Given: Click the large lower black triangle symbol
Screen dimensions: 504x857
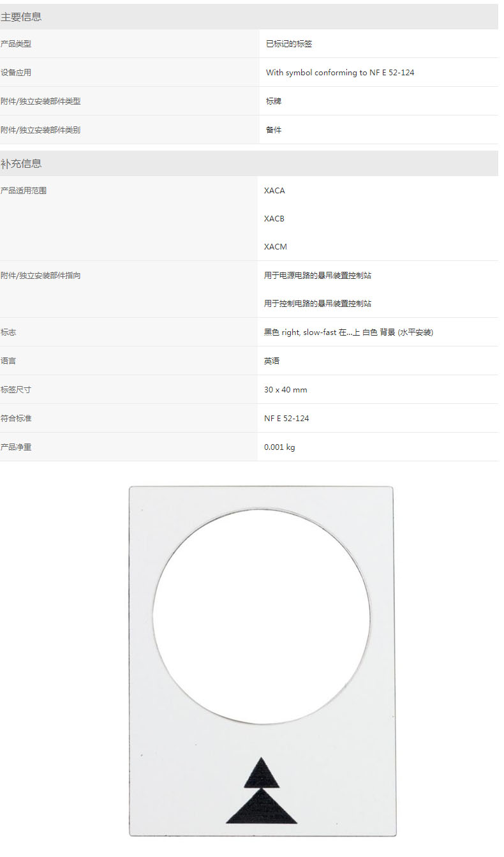Looking at the screenshot, I should [x=262, y=809].
